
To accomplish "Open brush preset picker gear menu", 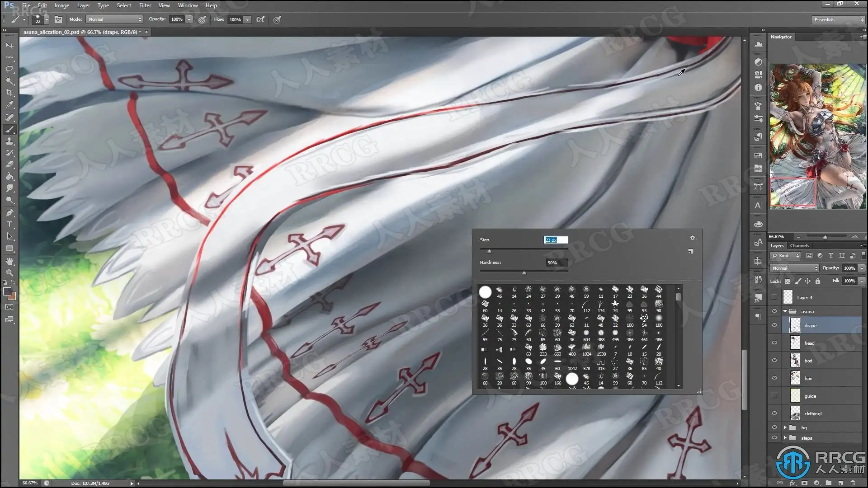I will pos(692,238).
